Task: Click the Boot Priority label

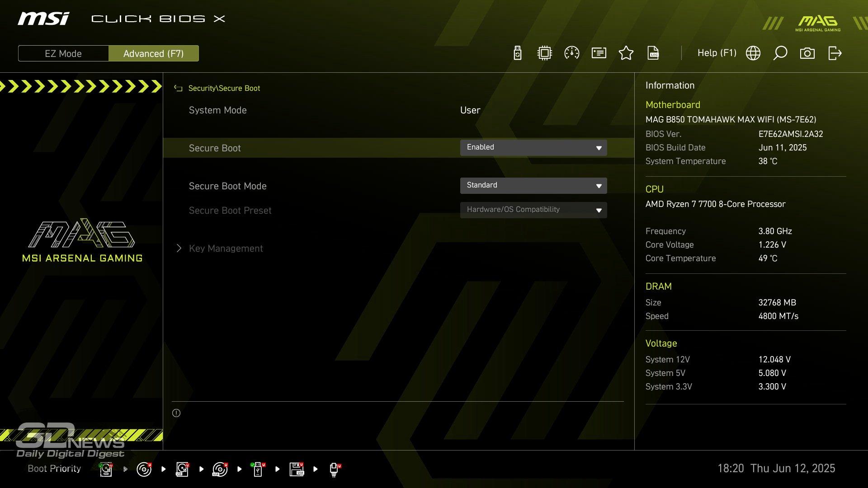Action: (x=54, y=469)
